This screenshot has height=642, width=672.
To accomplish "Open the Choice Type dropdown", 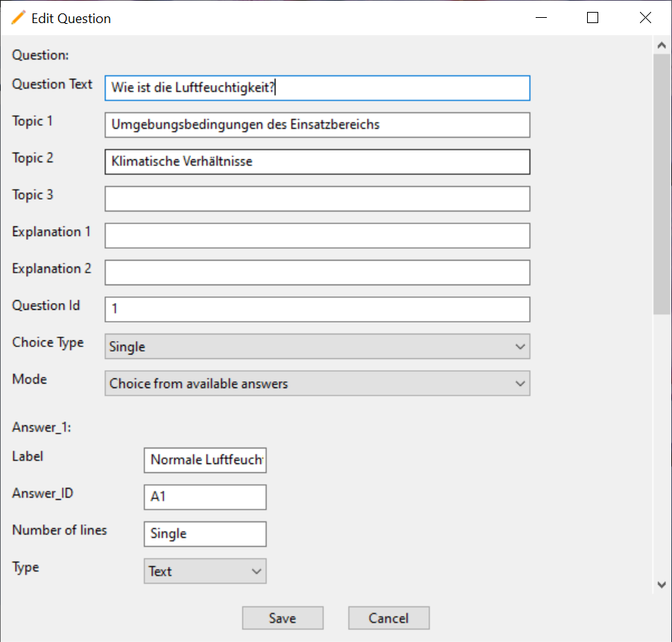I will click(x=317, y=346).
